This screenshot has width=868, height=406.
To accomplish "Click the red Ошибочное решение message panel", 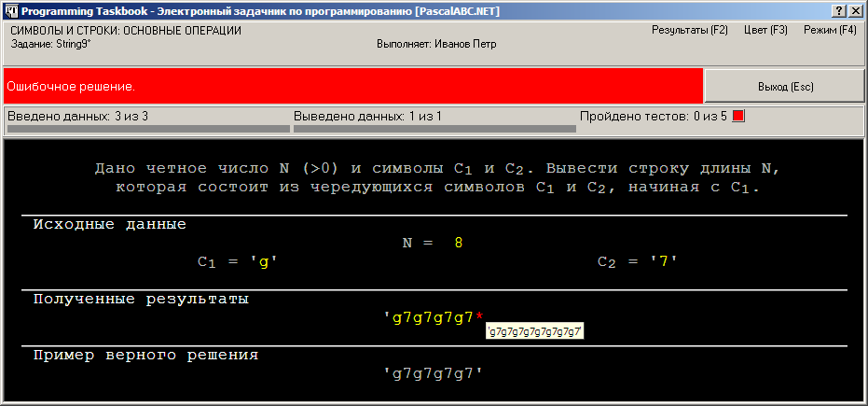I will 353,86.
